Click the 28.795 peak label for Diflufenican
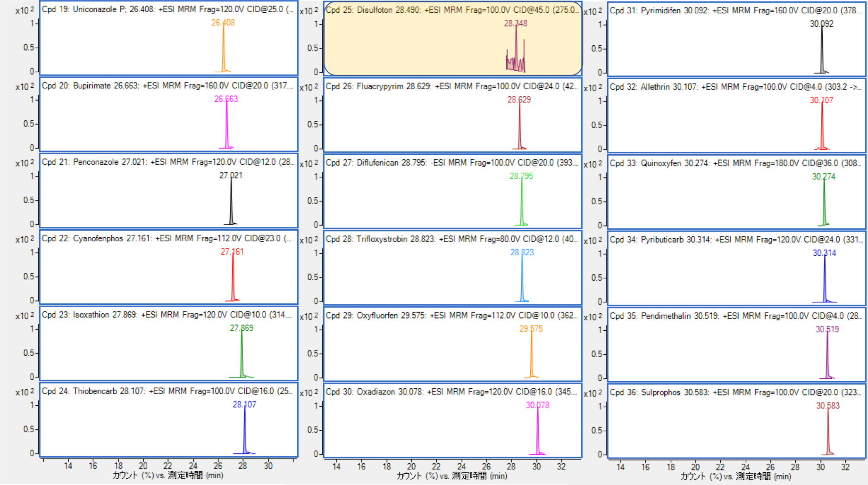 [x=521, y=176]
